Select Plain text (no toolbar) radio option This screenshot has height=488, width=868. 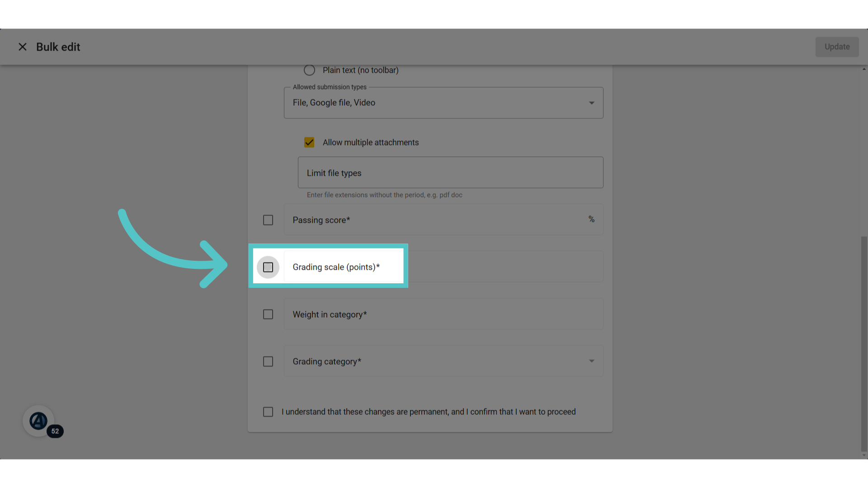309,70
